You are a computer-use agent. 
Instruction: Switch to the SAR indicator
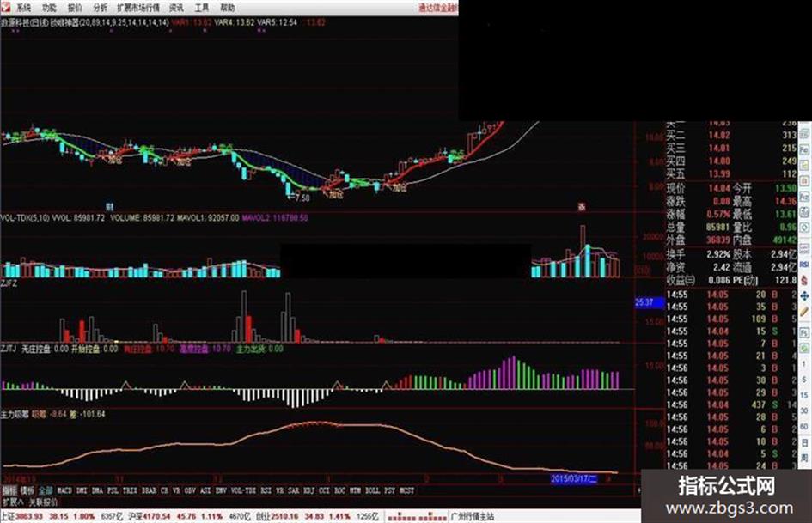(x=294, y=490)
